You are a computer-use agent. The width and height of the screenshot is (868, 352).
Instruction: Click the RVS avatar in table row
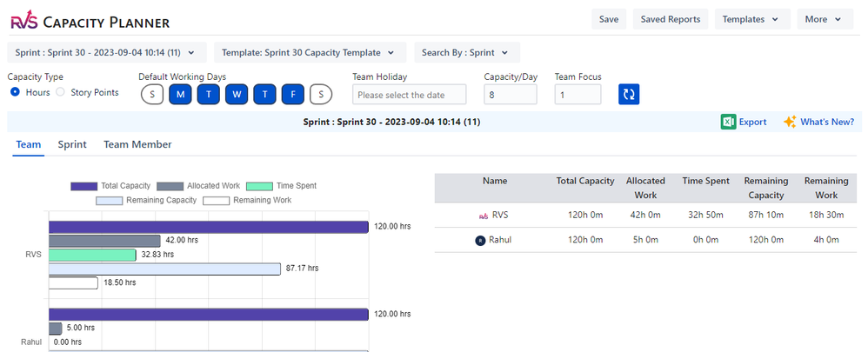coord(484,216)
